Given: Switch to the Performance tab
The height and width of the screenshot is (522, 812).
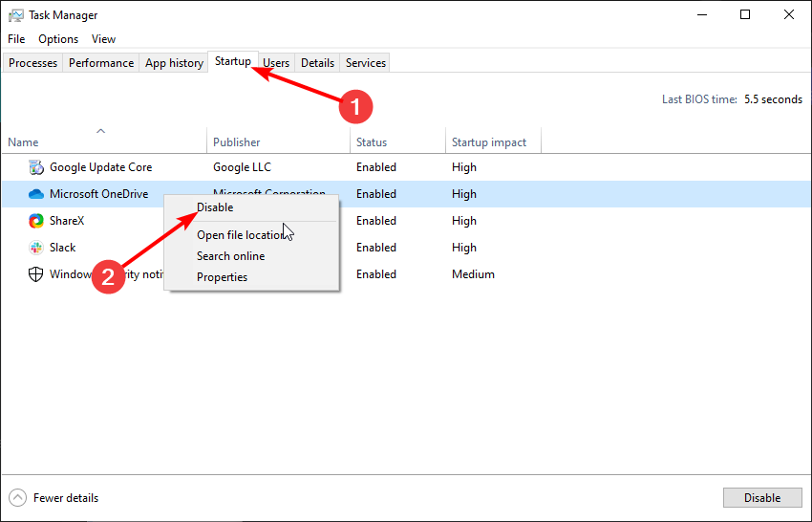Looking at the screenshot, I should pos(101,63).
